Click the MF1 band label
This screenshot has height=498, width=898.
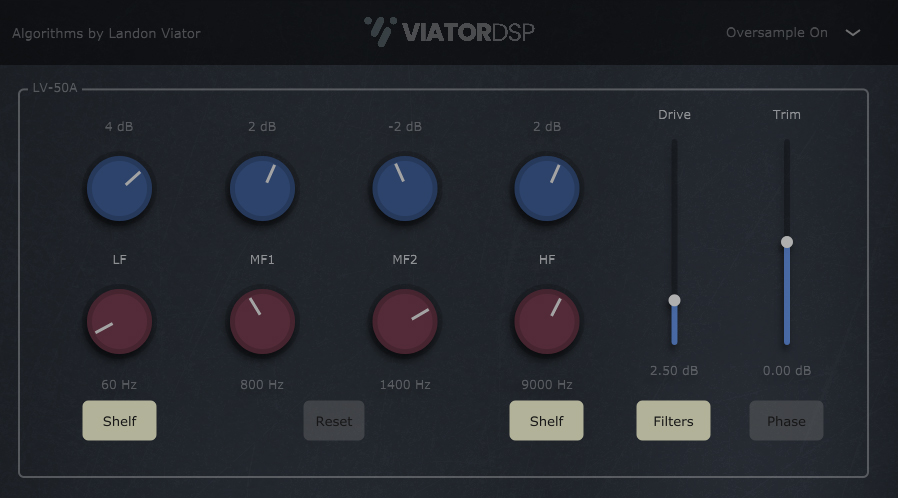(x=262, y=259)
